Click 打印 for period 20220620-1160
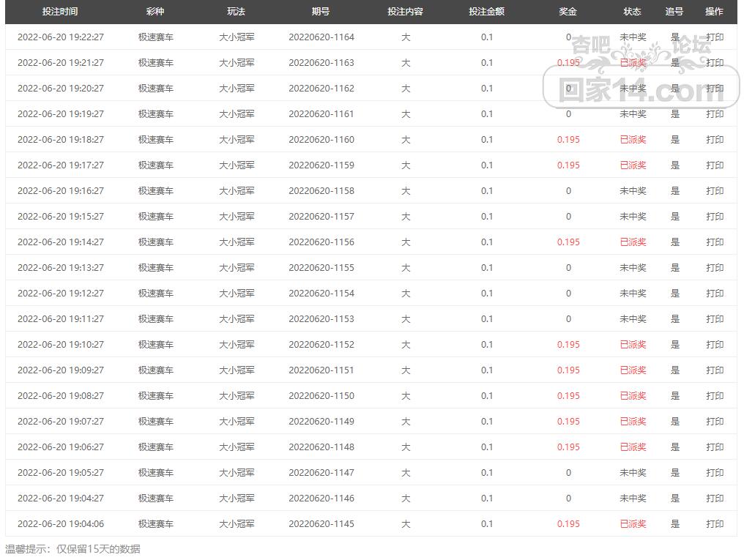This screenshot has width=744, height=560. (x=715, y=139)
